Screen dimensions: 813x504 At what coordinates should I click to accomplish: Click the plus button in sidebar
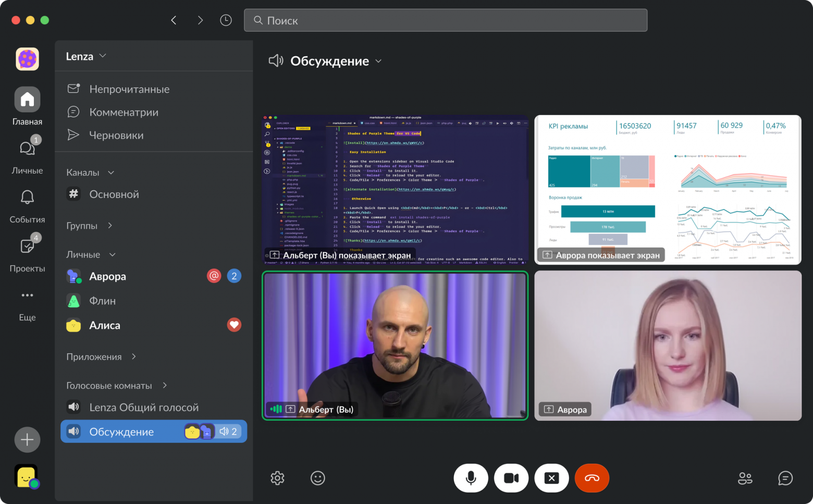coord(27,439)
